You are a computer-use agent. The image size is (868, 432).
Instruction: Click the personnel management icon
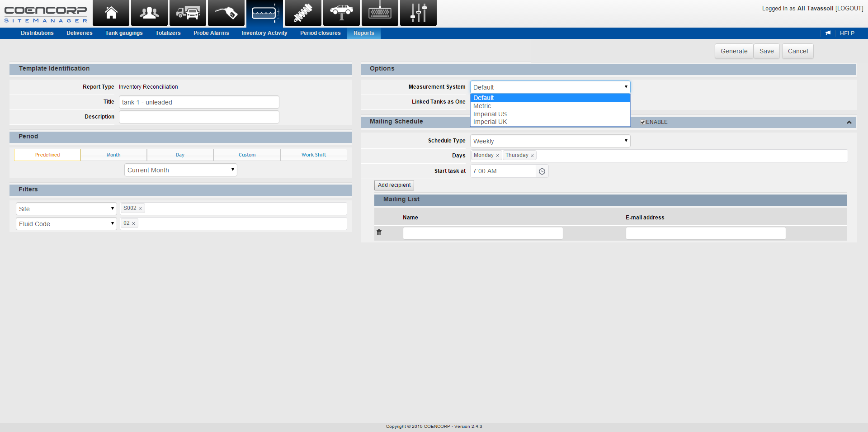149,13
